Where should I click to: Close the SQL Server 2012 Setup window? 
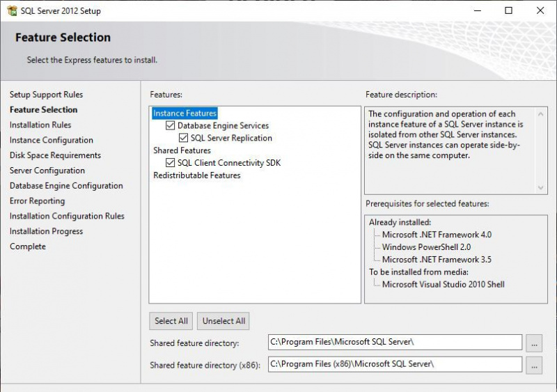tap(540, 10)
